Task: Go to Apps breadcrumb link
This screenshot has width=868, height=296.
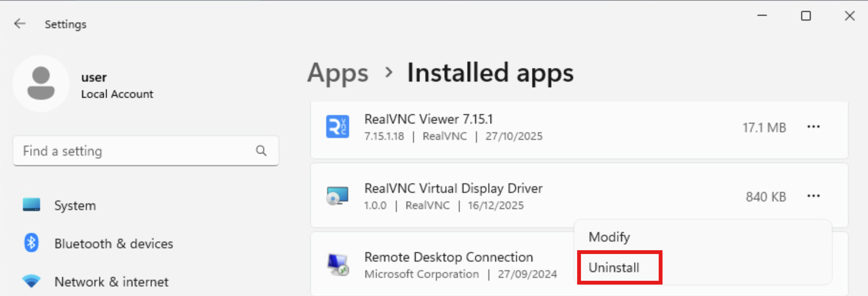Action: click(x=338, y=74)
